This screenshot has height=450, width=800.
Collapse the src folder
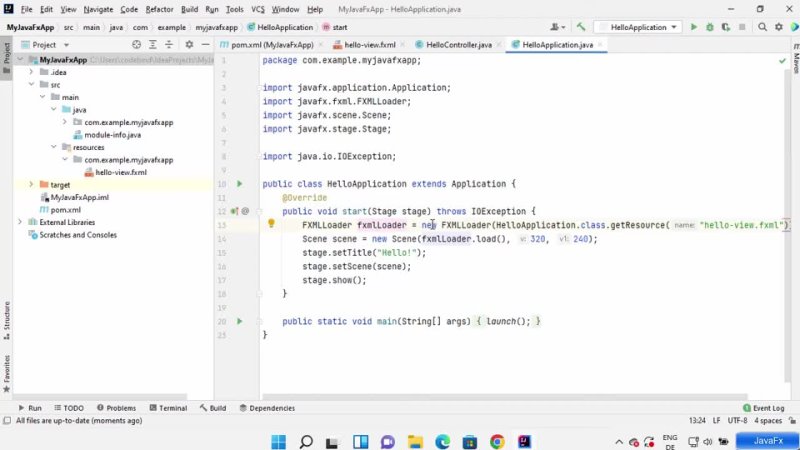[31, 84]
